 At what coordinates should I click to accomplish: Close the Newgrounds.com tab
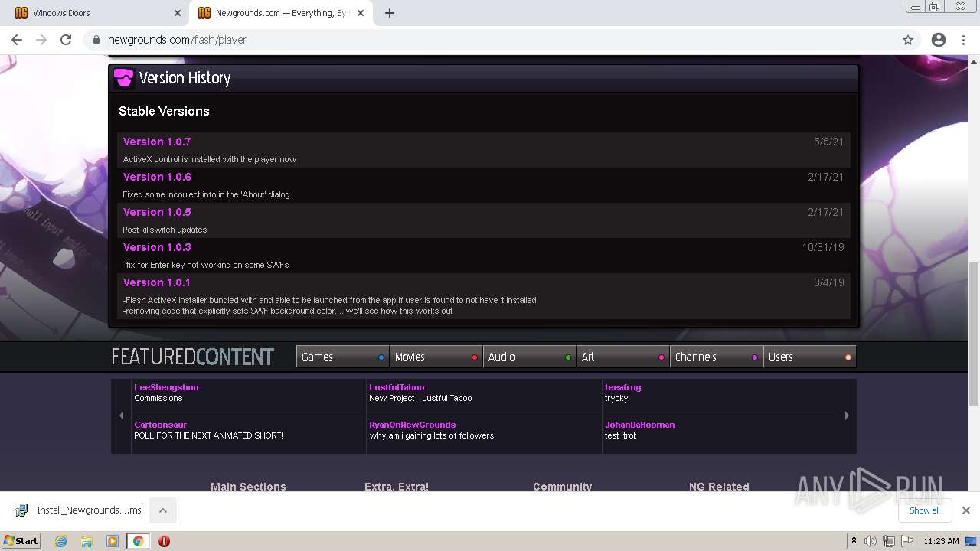click(x=361, y=13)
